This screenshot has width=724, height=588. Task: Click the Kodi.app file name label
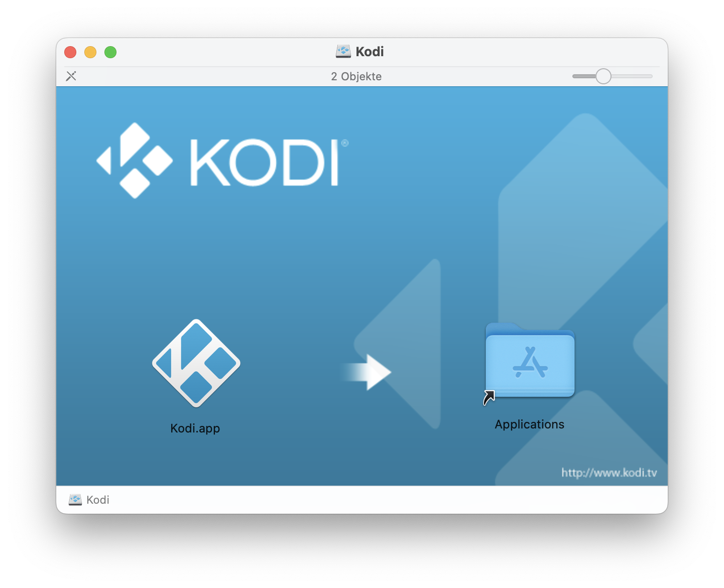[x=195, y=428]
